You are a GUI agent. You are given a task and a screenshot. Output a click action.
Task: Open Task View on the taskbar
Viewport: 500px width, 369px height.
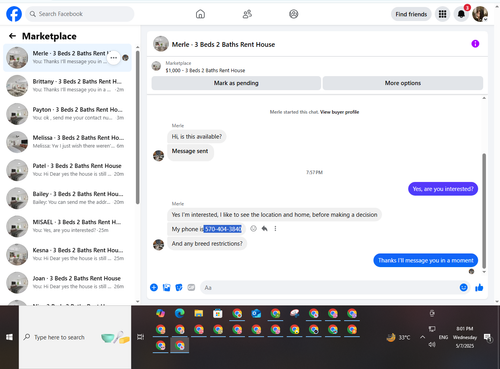[141, 337]
